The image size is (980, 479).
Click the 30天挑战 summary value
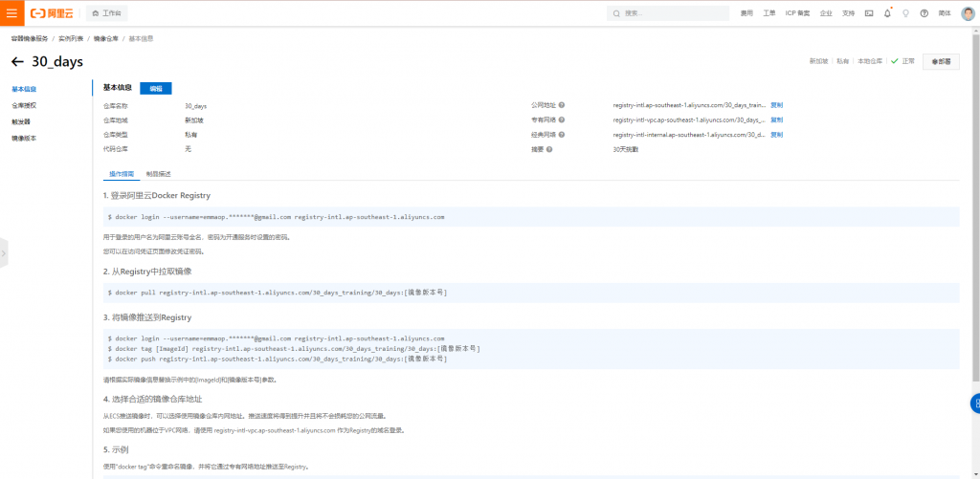626,149
